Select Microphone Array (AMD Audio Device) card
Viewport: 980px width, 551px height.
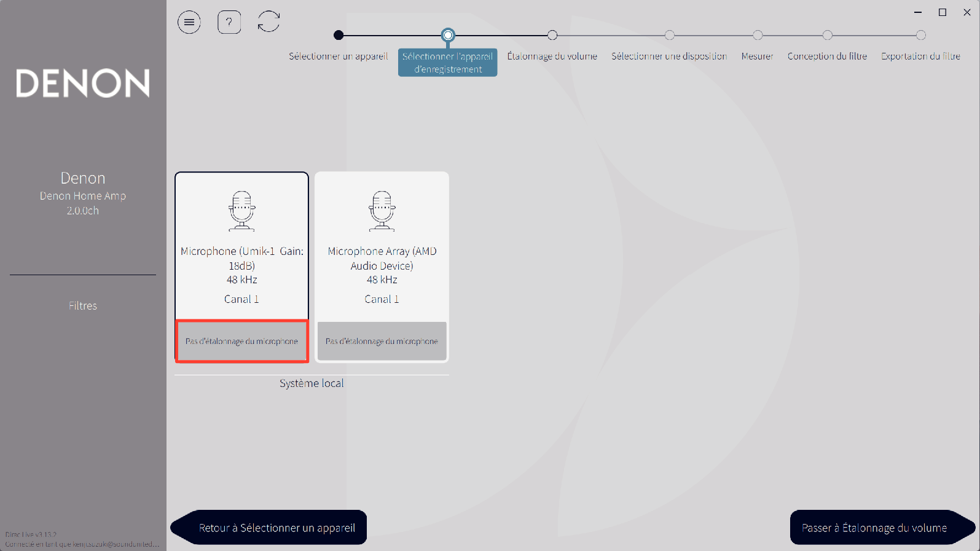tap(382, 259)
